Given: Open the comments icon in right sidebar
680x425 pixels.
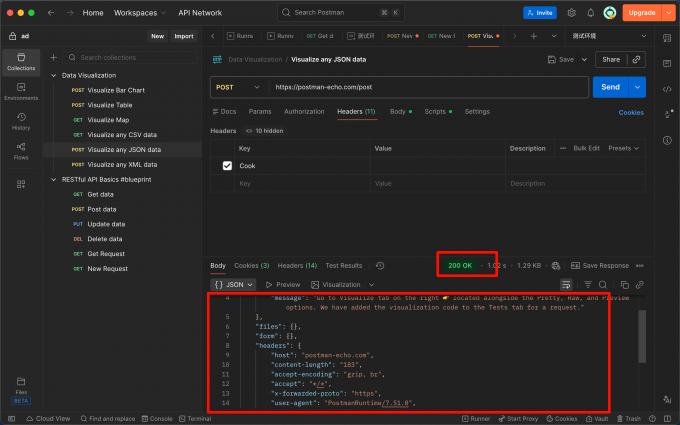Looking at the screenshot, I should coord(667,63).
